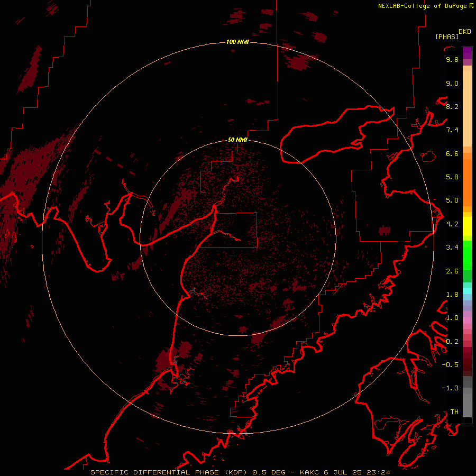The height and width of the screenshot is (476, 476).
Task: Click the yellow segment of the color bar
Action: 467,226
